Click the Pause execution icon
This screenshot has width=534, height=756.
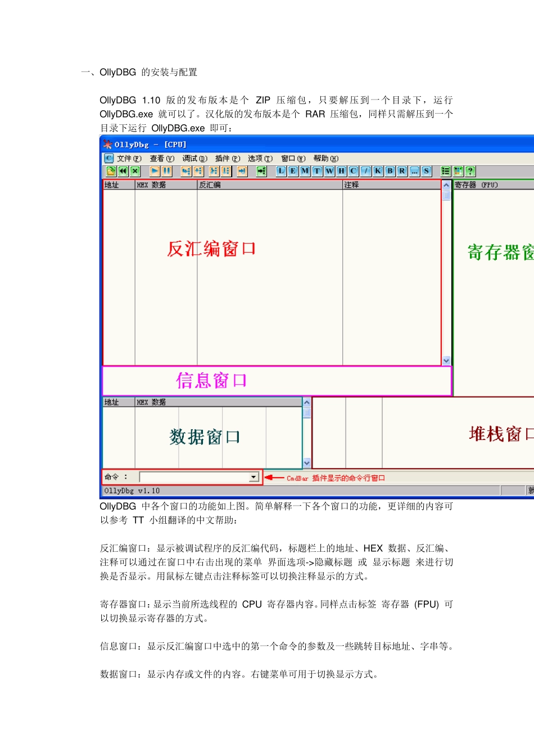click(x=167, y=171)
